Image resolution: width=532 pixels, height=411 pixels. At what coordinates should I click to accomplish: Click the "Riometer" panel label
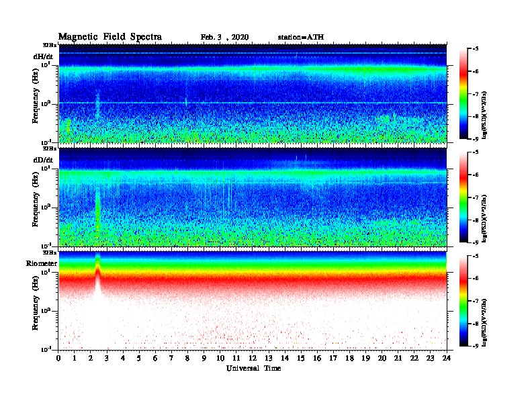coord(42,263)
